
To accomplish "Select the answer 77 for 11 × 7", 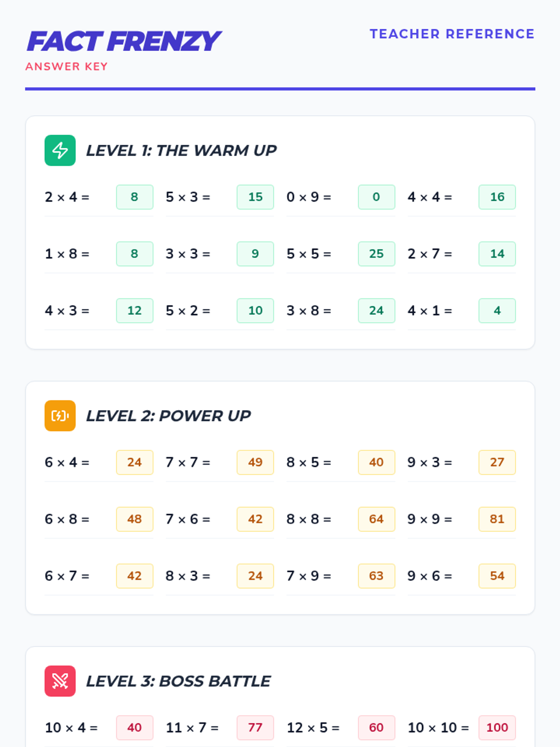I will (x=255, y=727).
